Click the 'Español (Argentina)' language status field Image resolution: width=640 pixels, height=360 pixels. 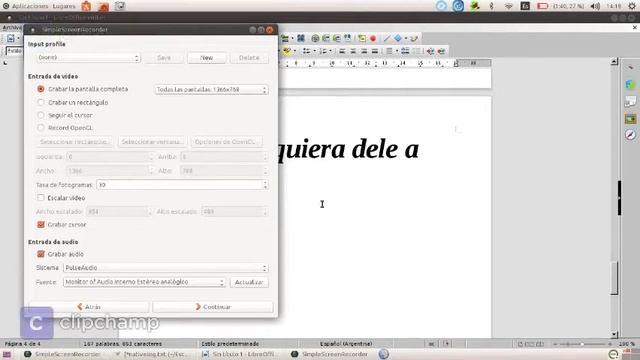pyautogui.click(x=346, y=344)
